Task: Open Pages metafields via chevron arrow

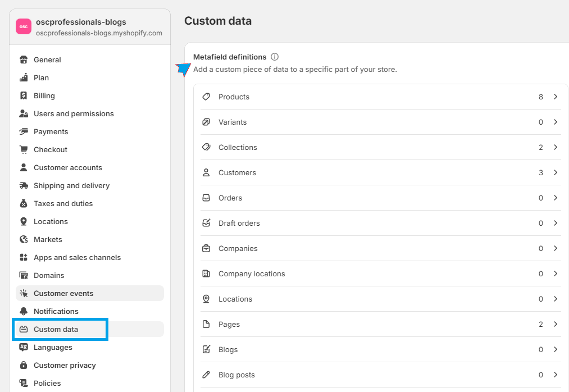Action: (556, 324)
